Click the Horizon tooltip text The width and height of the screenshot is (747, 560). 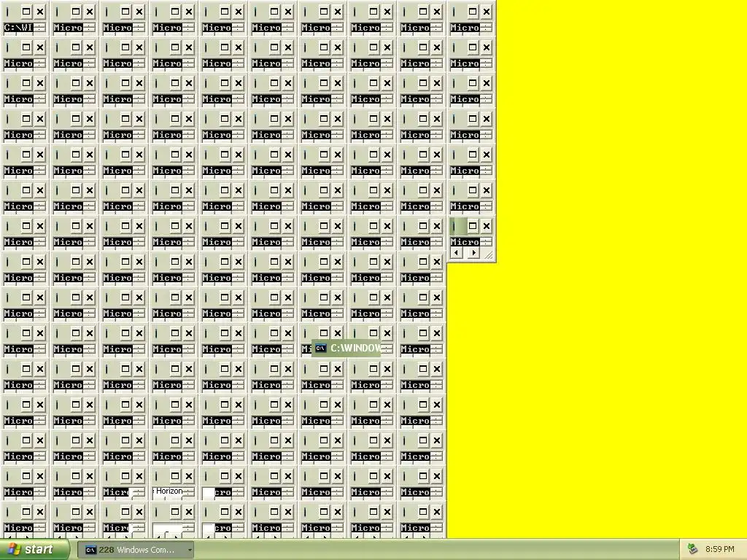[169, 491]
